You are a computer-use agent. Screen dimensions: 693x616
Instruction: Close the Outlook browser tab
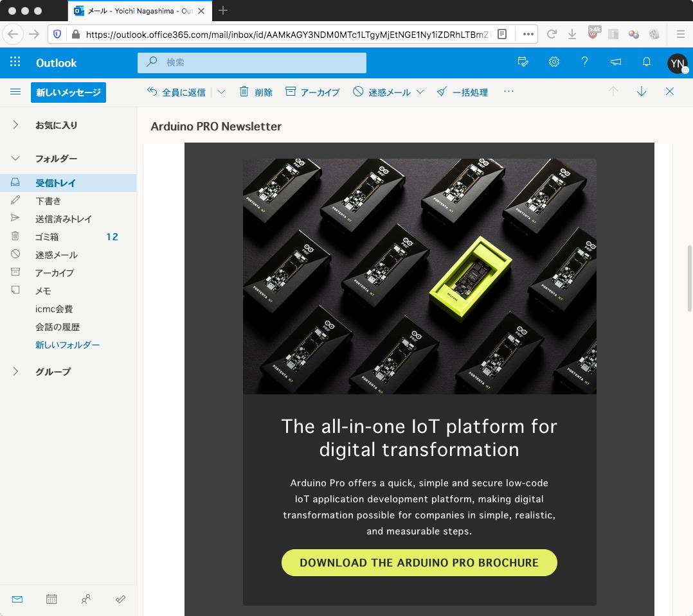tap(201, 10)
